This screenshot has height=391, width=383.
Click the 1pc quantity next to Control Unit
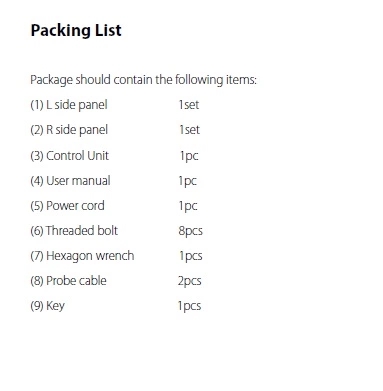point(189,156)
